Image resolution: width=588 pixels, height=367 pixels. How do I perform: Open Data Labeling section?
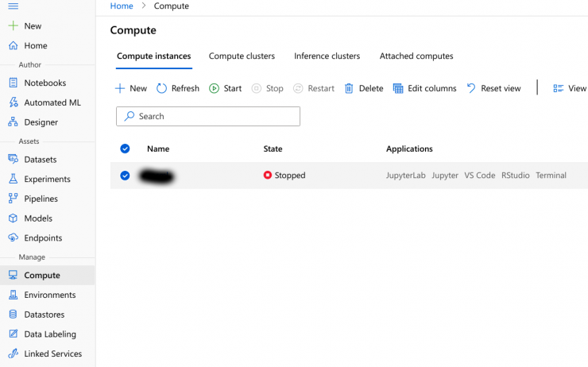(49, 334)
